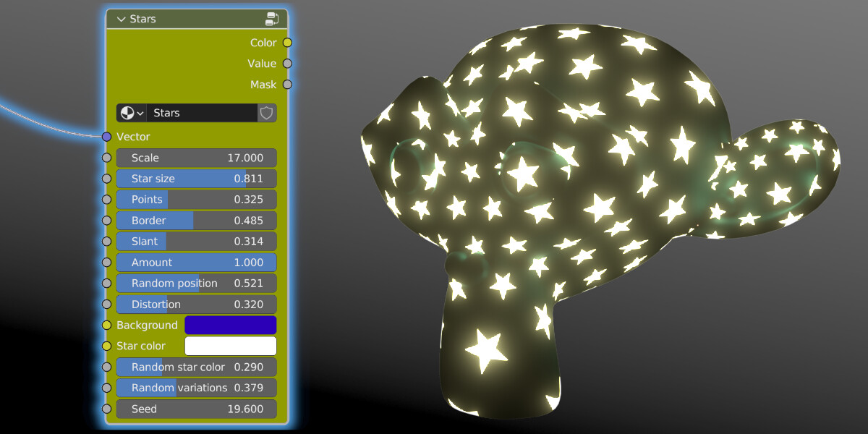Image resolution: width=868 pixels, height=434 pixels.
Task: Click the Mask output socket
Action: (287, 85)
